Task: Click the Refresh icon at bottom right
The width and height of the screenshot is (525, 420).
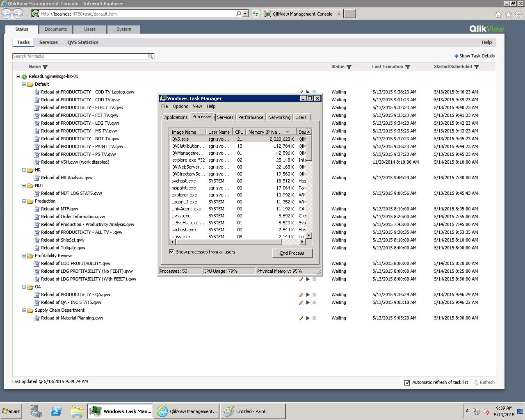Action: pos(476,382)
